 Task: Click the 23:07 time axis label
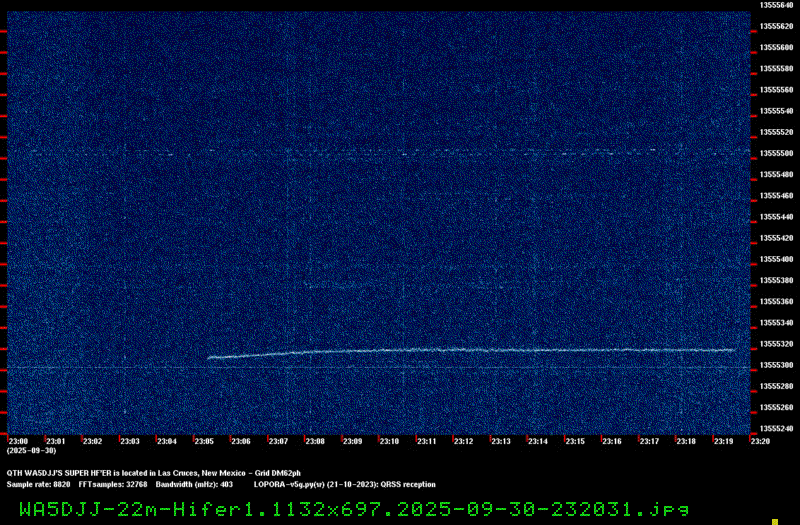pos(278,441)
